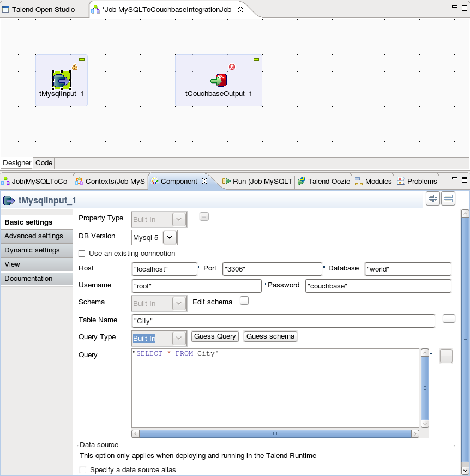Click the Password input field
470x476 pixels.
378,286
